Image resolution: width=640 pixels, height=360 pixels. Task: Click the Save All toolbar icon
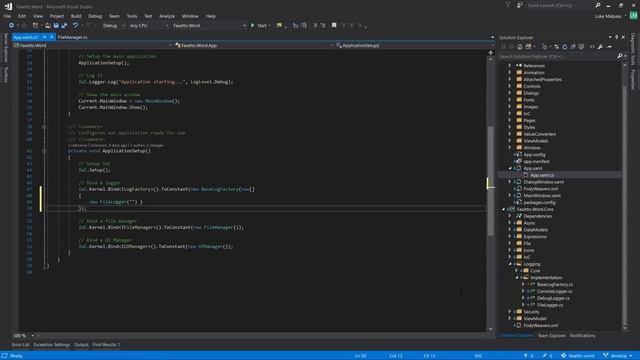pyautogui.click(x=64, y=25)
